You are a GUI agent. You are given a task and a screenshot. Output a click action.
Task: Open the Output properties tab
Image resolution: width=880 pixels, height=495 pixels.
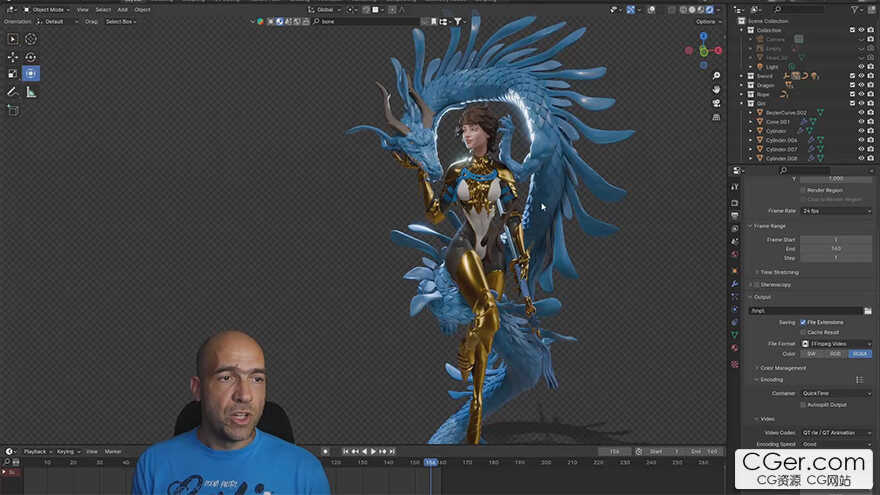point(735,216)
